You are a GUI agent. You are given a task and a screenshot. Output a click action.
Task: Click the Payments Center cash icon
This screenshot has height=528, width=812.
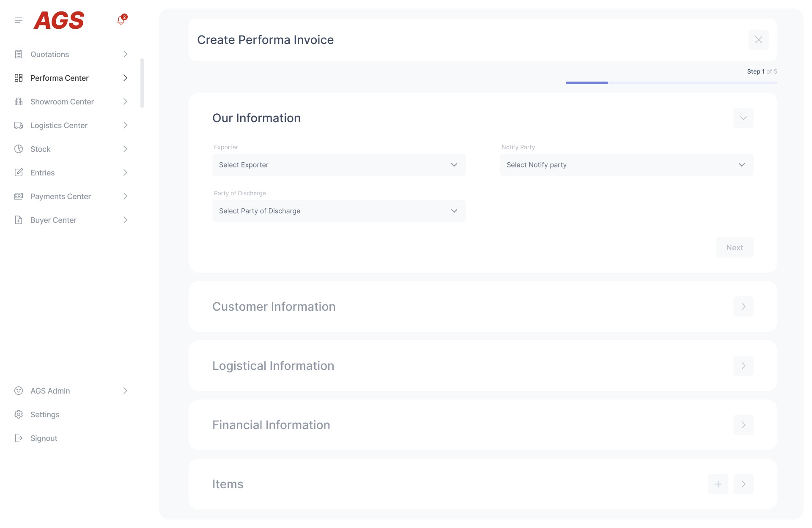tap(19, 196)
